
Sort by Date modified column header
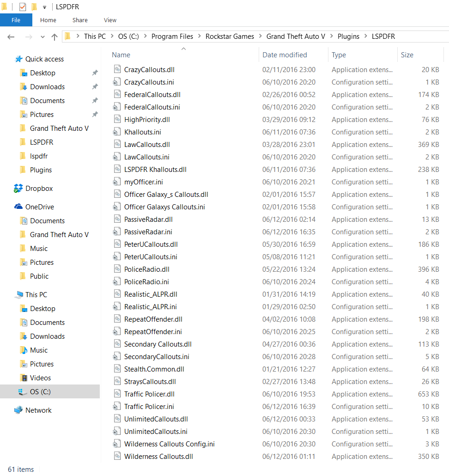click(x=285, y=55)
